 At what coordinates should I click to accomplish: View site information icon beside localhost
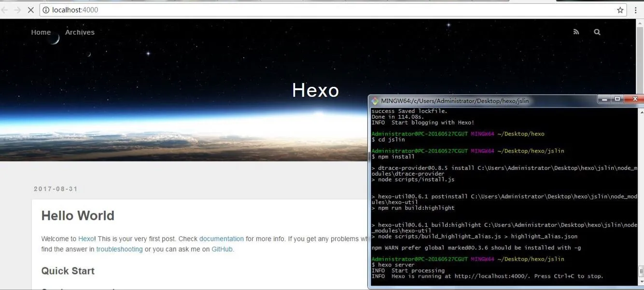[46, 10]
